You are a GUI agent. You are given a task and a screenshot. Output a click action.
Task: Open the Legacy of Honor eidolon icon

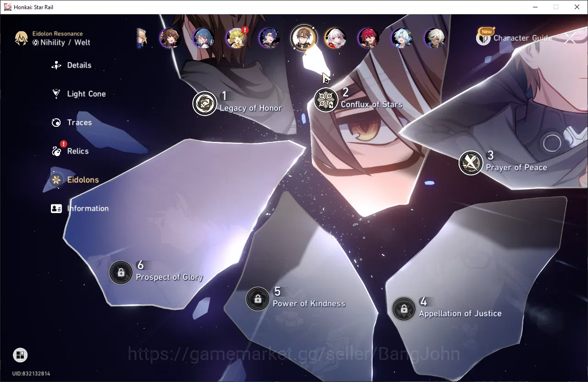(205, 103)
